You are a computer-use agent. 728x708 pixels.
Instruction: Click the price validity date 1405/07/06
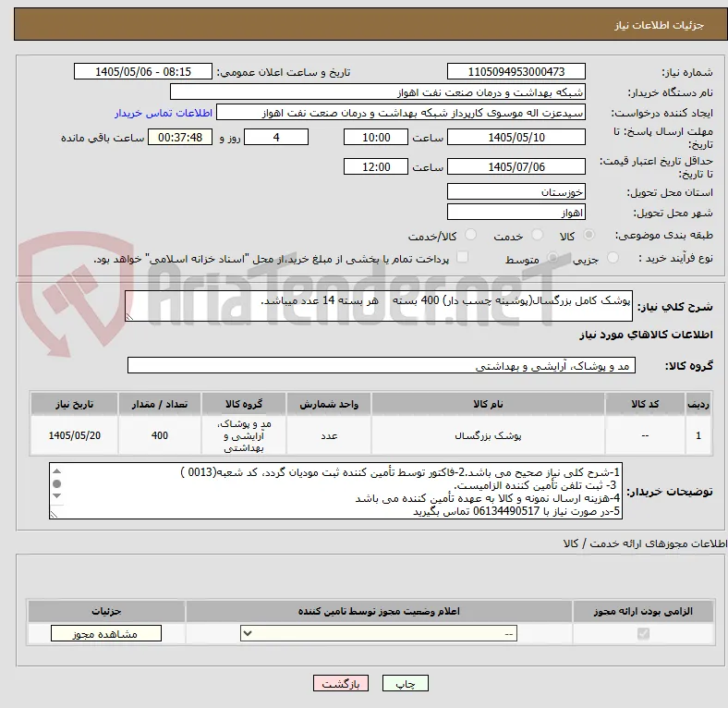516,166
